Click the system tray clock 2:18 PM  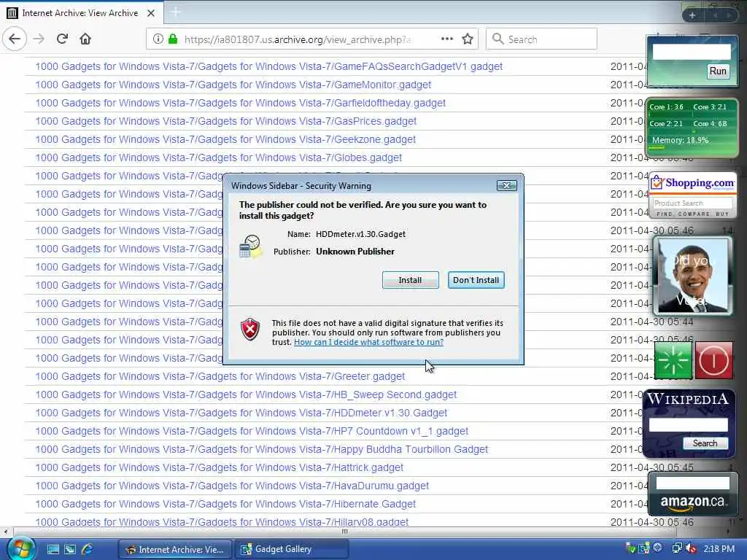tap(719, 549)
